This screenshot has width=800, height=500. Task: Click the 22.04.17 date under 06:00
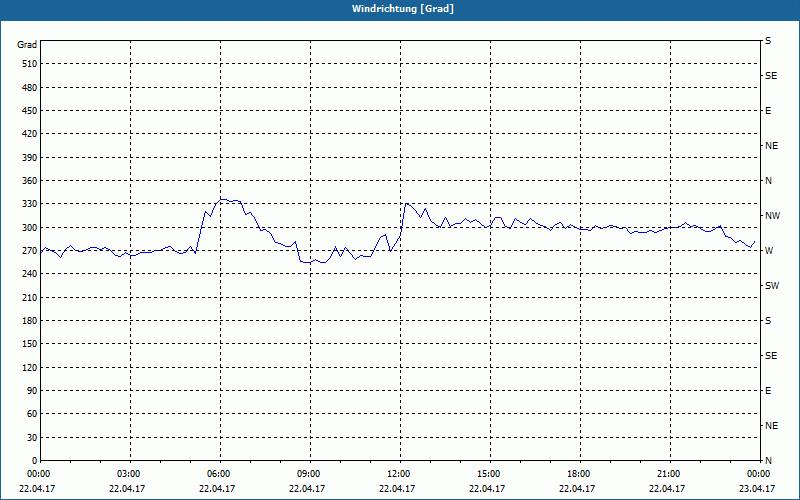point(217,489)
